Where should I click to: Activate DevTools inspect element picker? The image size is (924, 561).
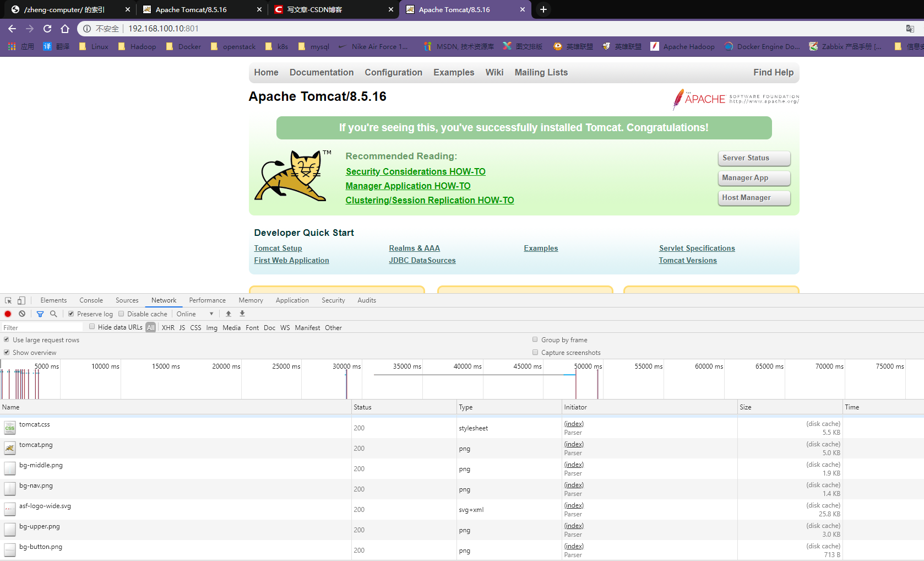point(8,300)
